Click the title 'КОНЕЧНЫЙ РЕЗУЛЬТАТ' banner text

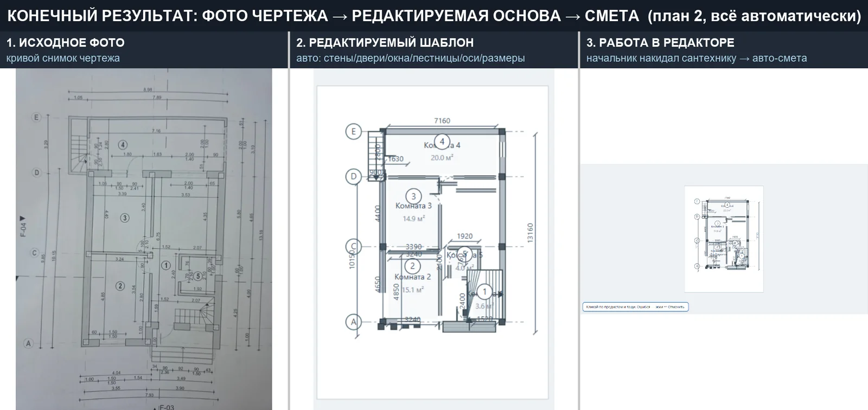click(434, 16)
